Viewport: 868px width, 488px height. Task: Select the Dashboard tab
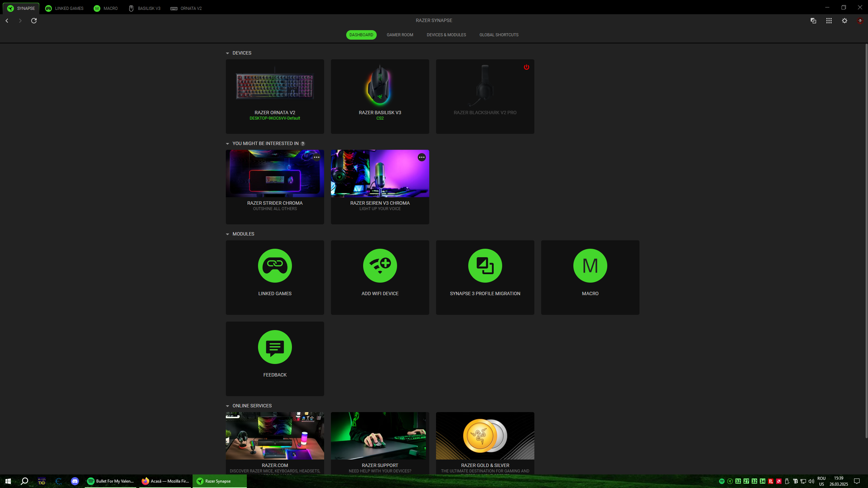click(x=361, y=35)
